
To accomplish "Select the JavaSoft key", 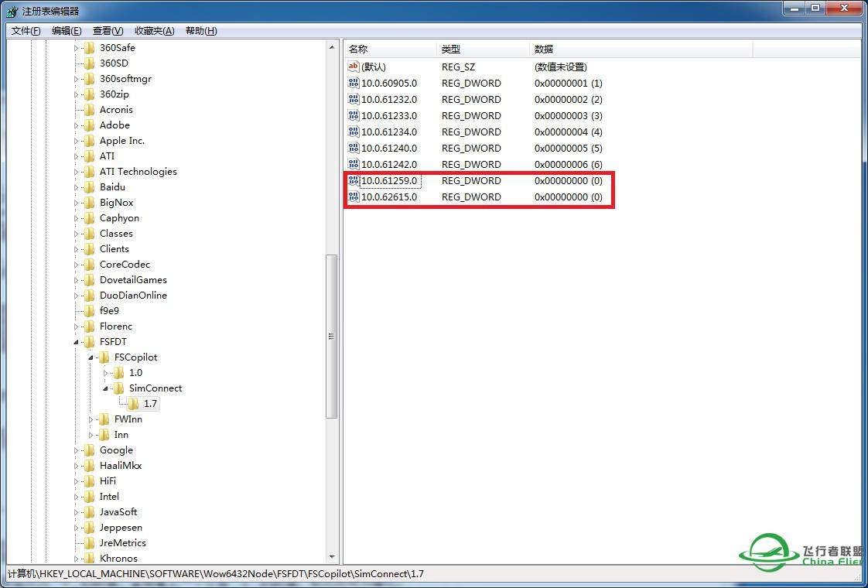I will point(118,513).
